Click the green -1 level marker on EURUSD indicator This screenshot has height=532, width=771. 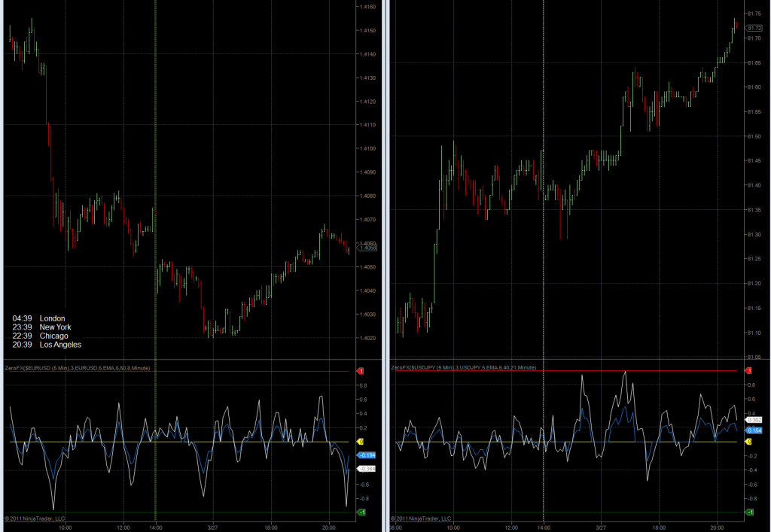click(359, 512)
